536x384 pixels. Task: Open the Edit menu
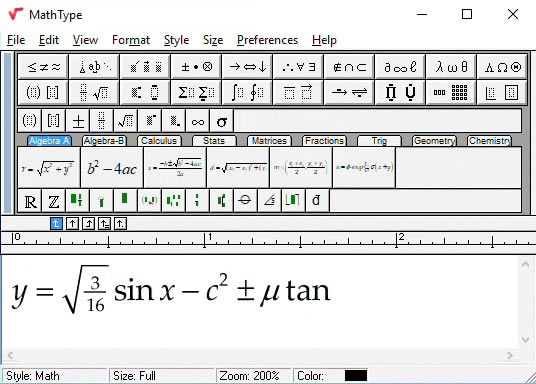(x=49, y=40)
